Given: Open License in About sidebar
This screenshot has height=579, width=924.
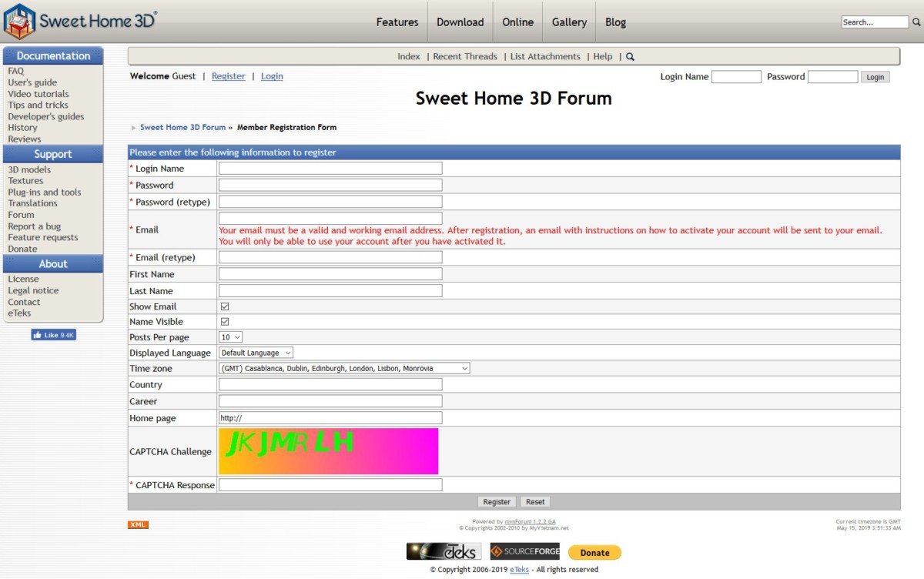Looking at the screenshot, I should click(23, 279).
